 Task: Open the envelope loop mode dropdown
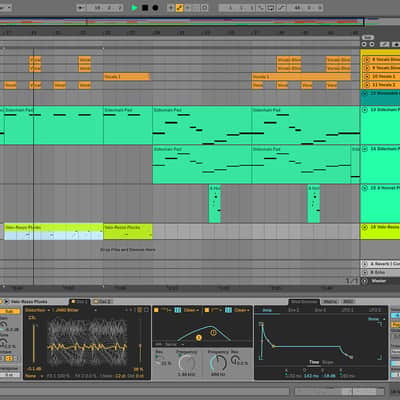[x=376, y=319]
